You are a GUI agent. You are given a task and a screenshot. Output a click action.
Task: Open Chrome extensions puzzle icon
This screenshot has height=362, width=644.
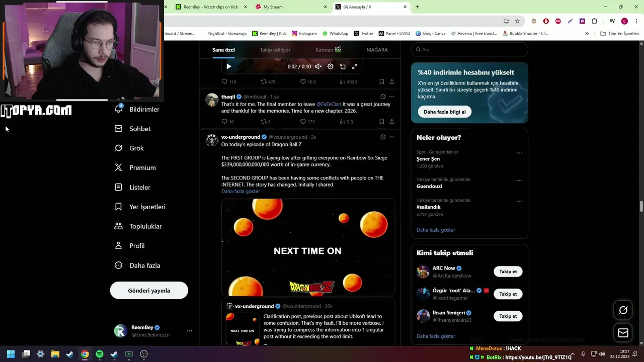coord(594,21)
